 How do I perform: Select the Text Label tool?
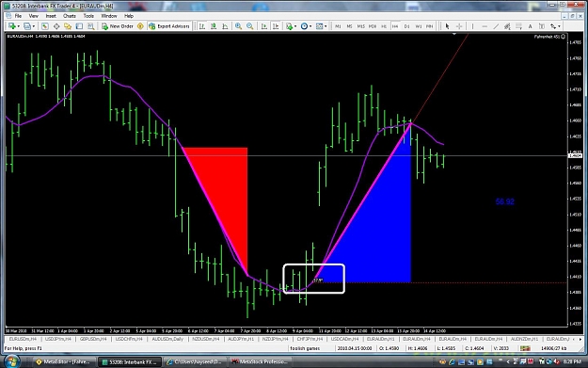pos(542,26)
